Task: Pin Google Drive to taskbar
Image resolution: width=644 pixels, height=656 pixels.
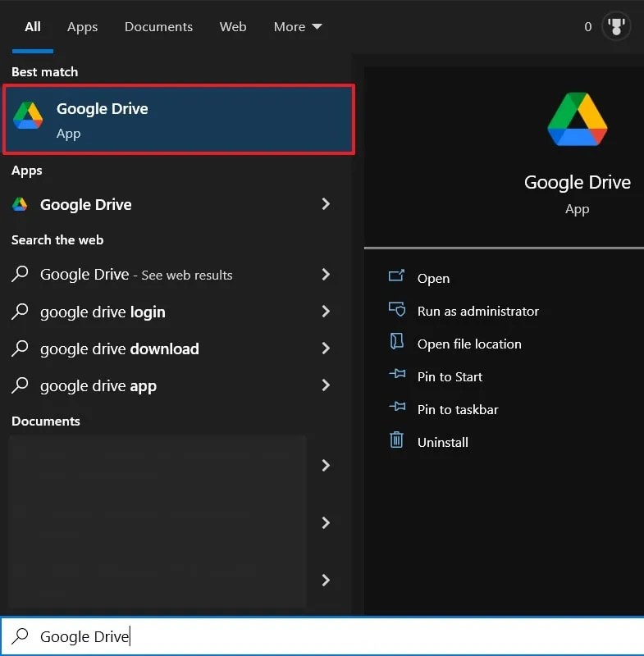Action: (x=454, y=409)
